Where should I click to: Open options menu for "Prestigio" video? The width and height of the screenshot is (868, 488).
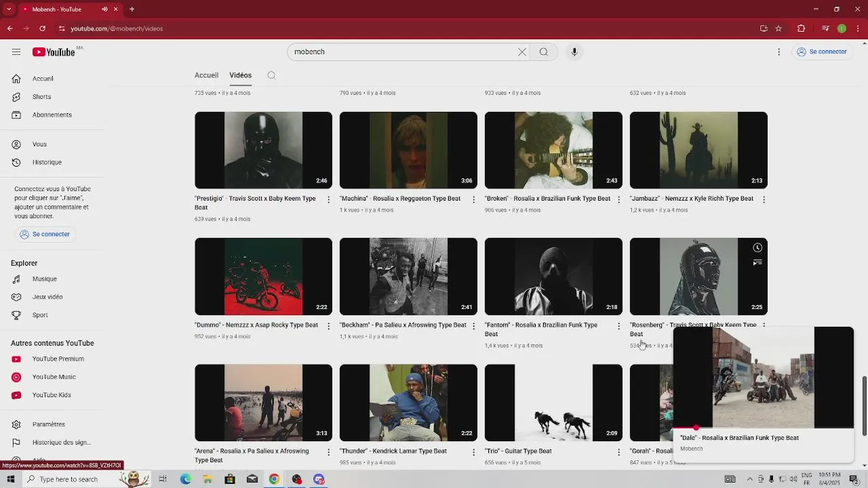tap(329, 200)
